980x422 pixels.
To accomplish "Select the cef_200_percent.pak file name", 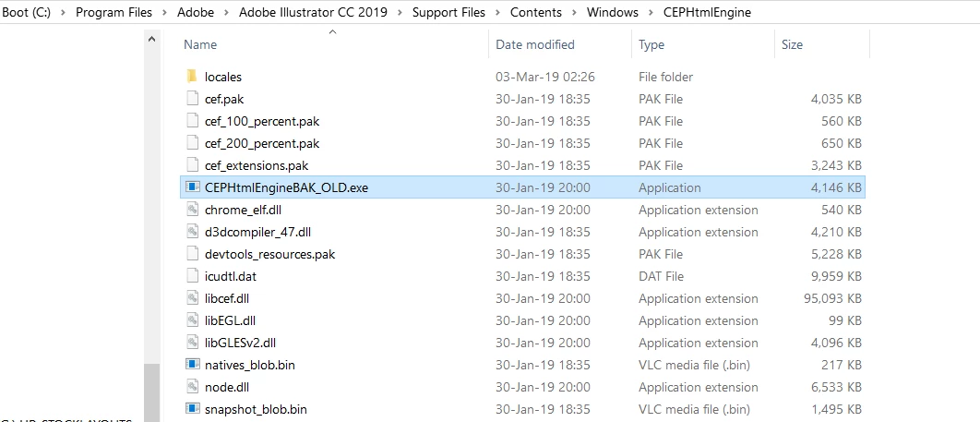I will coord(262,143).
